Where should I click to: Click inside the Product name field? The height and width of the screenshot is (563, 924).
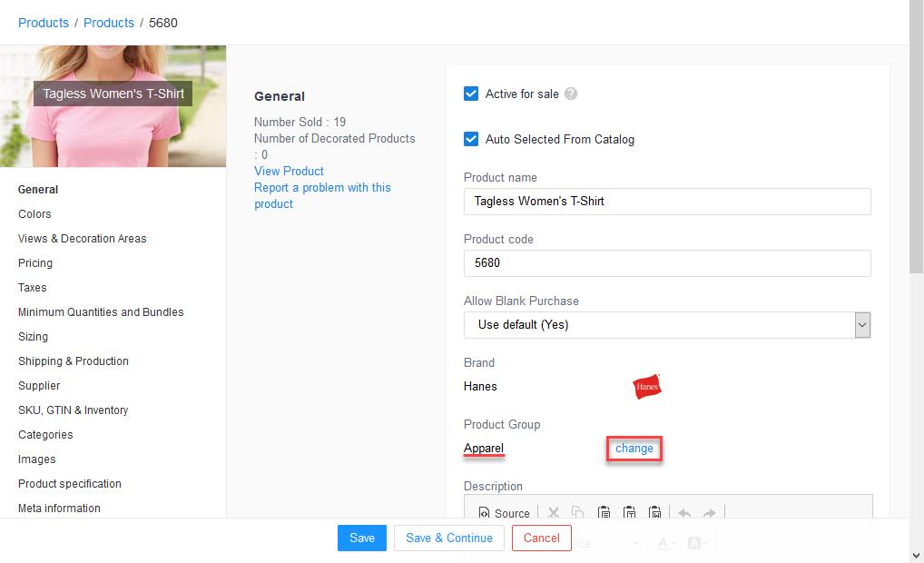(x=667, y=201)
